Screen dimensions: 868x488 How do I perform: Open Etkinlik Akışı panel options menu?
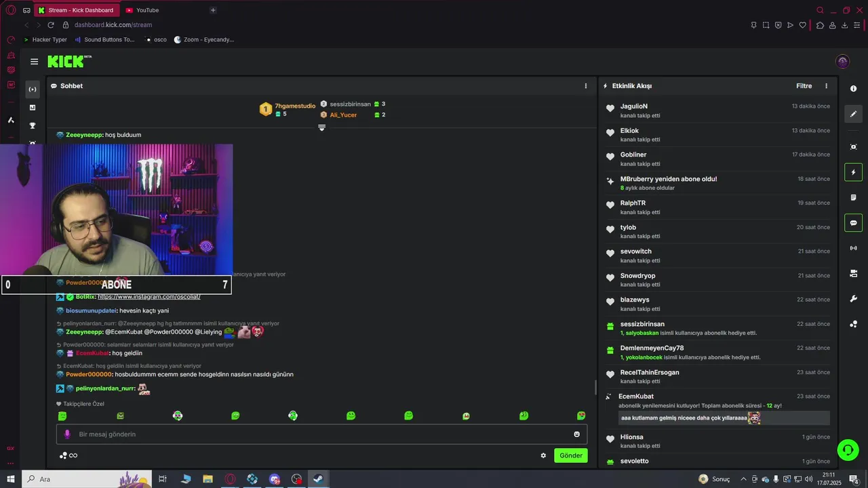(x=826, y=86)
